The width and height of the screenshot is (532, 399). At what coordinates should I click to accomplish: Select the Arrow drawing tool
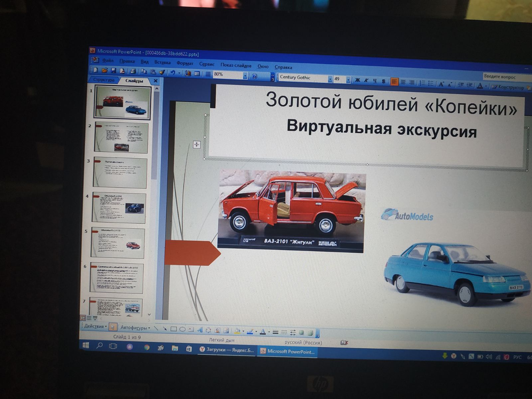click(165, 329)
